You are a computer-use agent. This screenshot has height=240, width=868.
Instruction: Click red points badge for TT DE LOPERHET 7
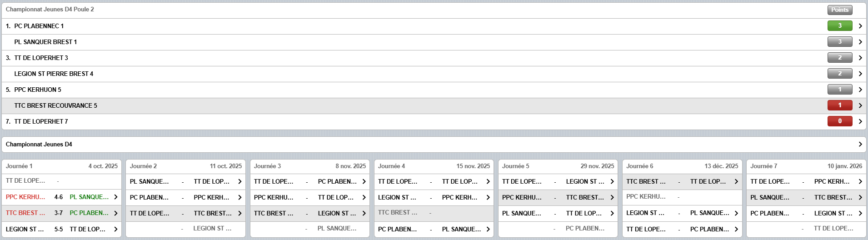(x=839, y=121)
